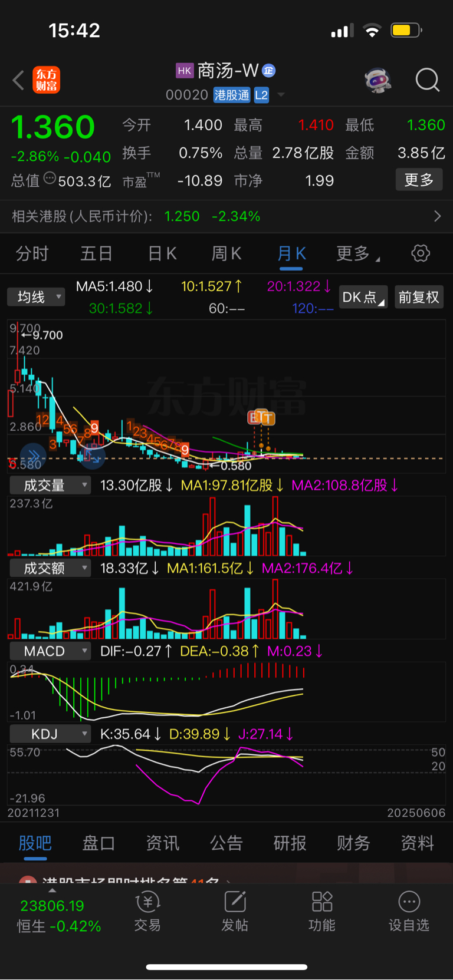Expand the stock switcher arrow below the title
This screenshot has height=980, width=453.
281,95
